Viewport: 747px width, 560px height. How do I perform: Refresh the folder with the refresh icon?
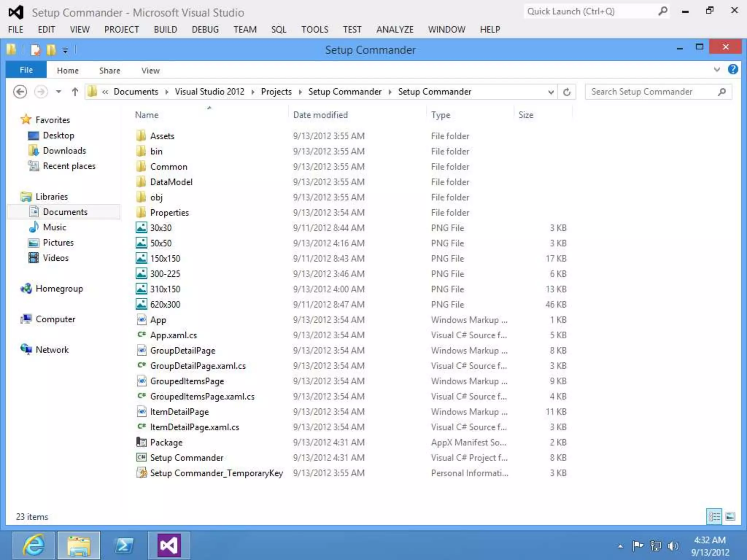(566, 92)
